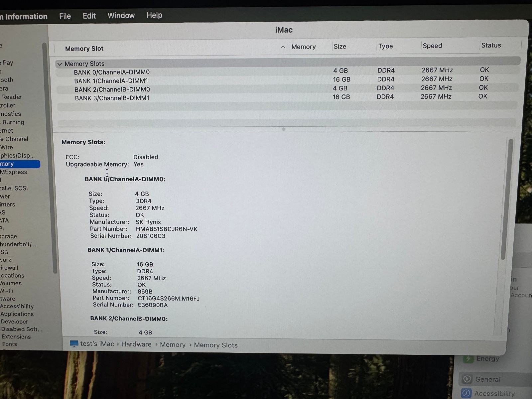Sort by the Speed column header
Screen dimensions: 532x399
(x=432, y=46)
